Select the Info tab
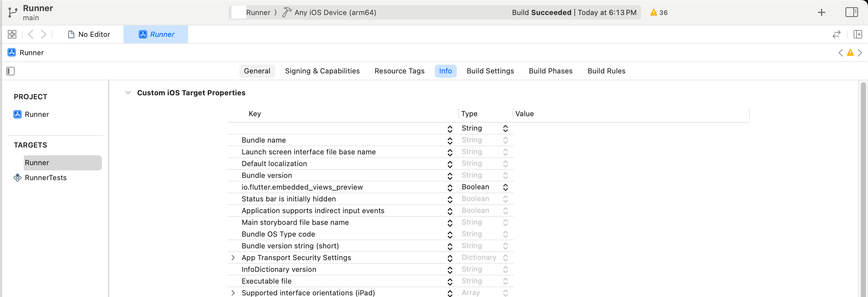The height and width of the screenshot is (297, 868). click(445, 71)
